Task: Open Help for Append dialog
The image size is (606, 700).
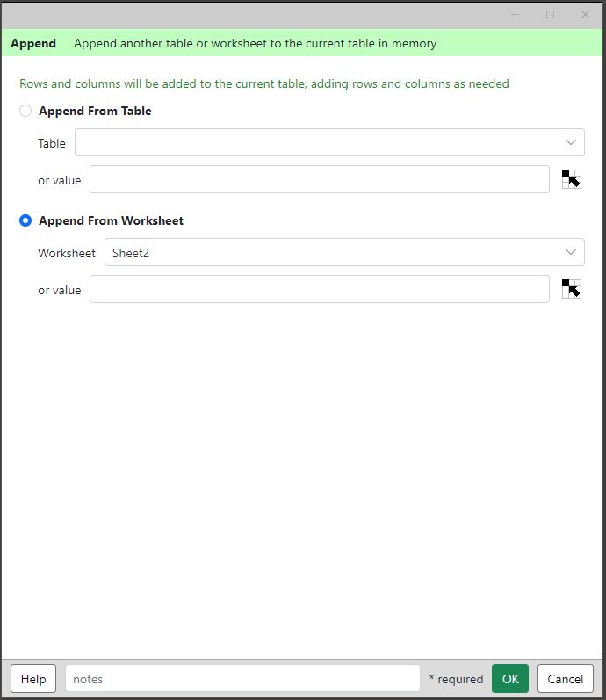Action: [33, 679]
